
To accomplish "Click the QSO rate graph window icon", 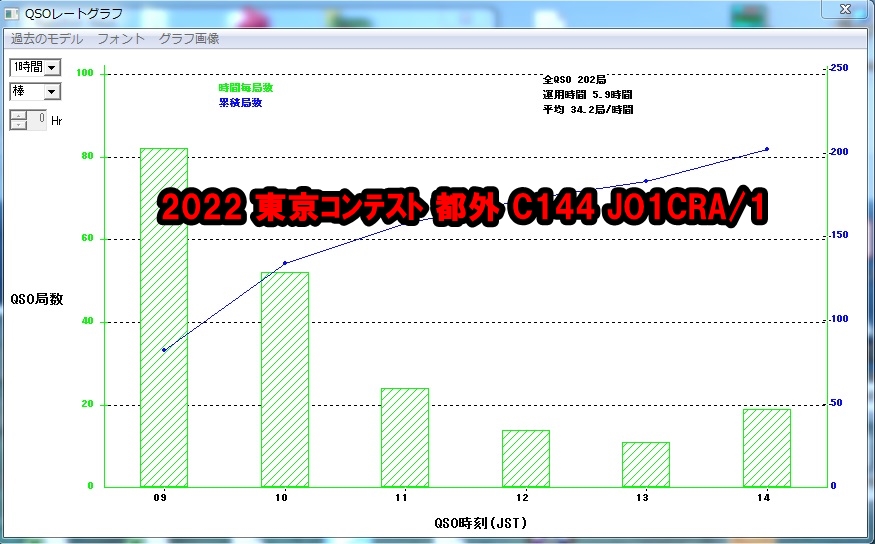I will (12, 12).
